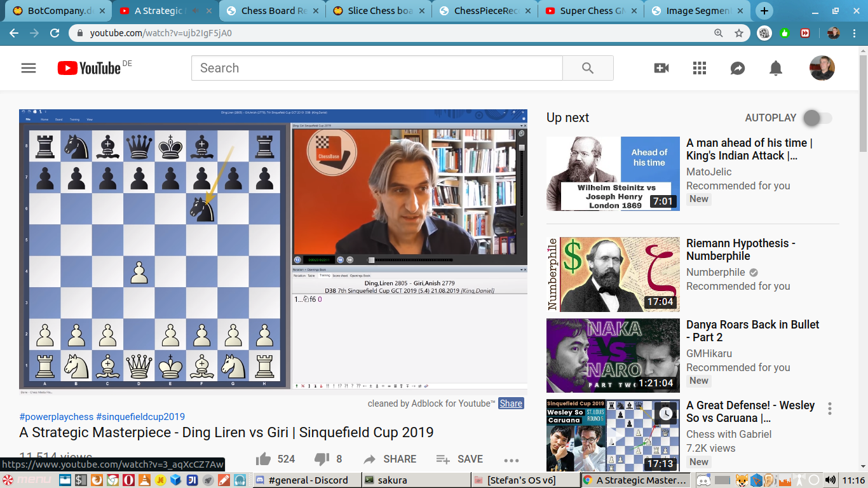This screenshot has width=868, height=488.
Task: Click in the YouTube search field
Action: pyautogui.click(x=376, y=68)
